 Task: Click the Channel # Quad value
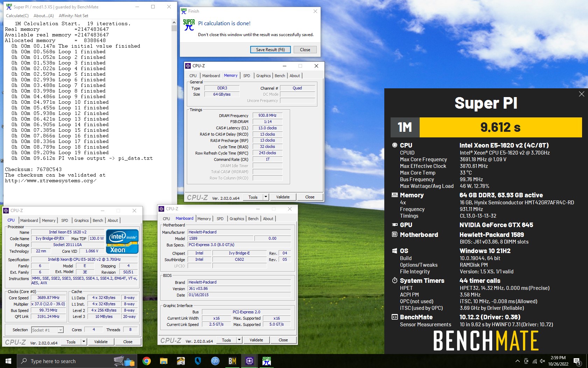pos(297,88)
